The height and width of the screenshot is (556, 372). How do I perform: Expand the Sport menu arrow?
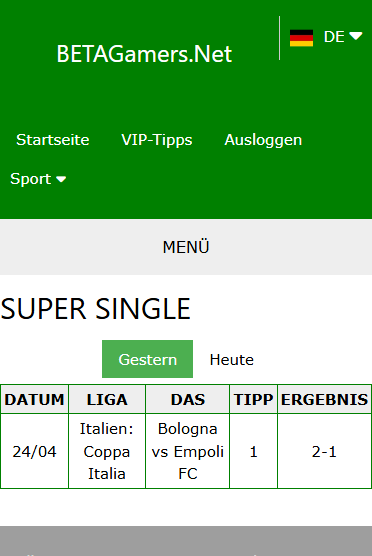[61, 179]
